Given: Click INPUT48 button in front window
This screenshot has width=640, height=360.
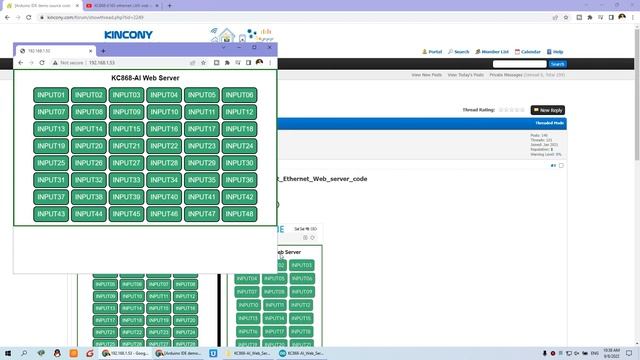Looking at the screenshot, I should point(239,214).
